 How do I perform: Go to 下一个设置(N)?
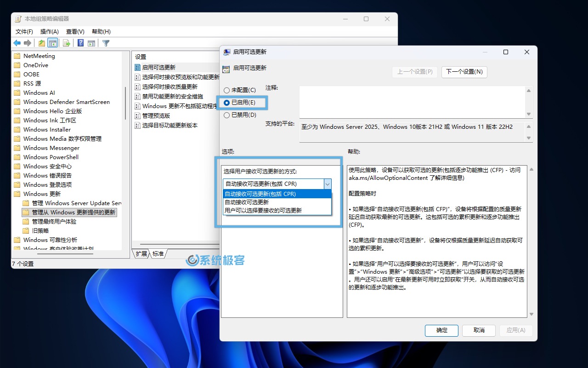464,72
